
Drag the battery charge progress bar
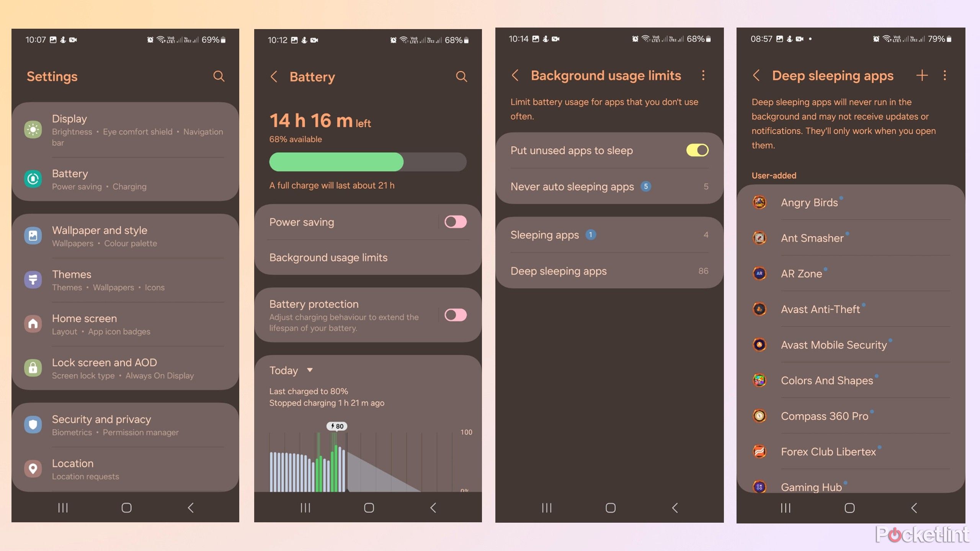coord(368,161)
